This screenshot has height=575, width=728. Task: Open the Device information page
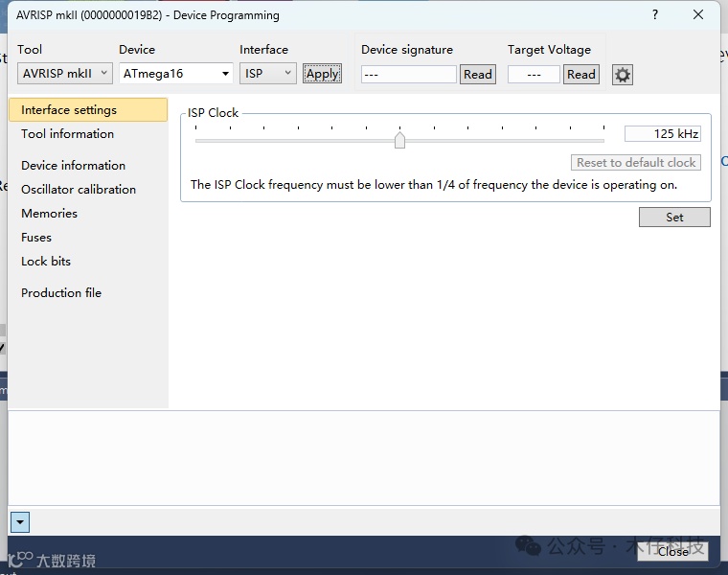[x=74, y=166]
